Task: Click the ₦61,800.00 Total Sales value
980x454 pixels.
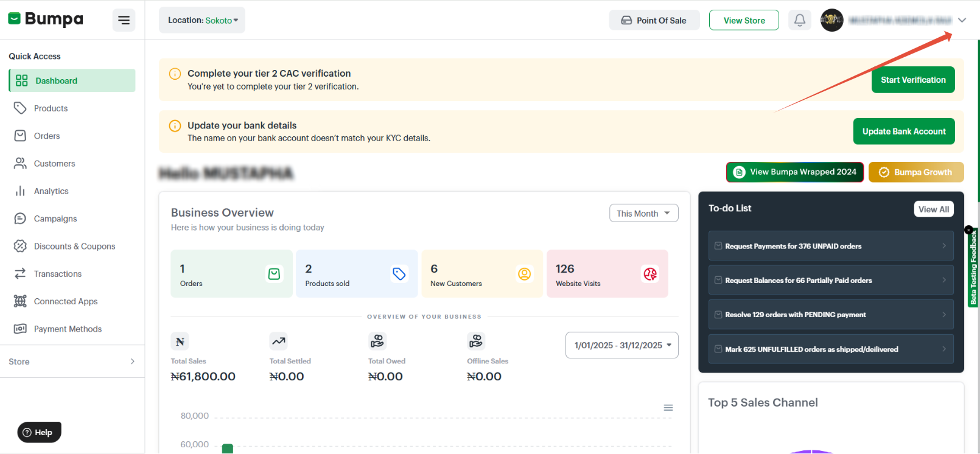Action: click(x=203, y=377)
